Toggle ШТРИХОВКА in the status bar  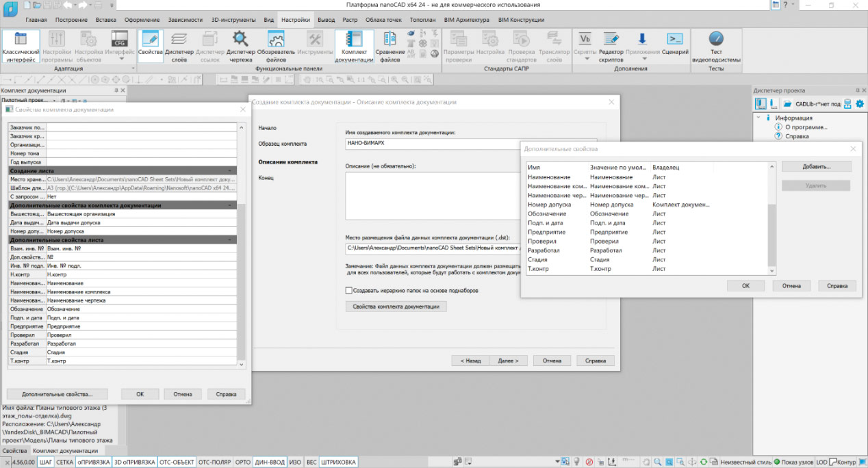coord(338,463)
